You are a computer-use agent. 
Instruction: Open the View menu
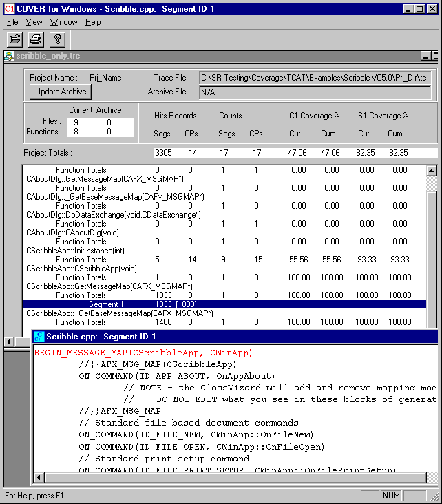34,22
